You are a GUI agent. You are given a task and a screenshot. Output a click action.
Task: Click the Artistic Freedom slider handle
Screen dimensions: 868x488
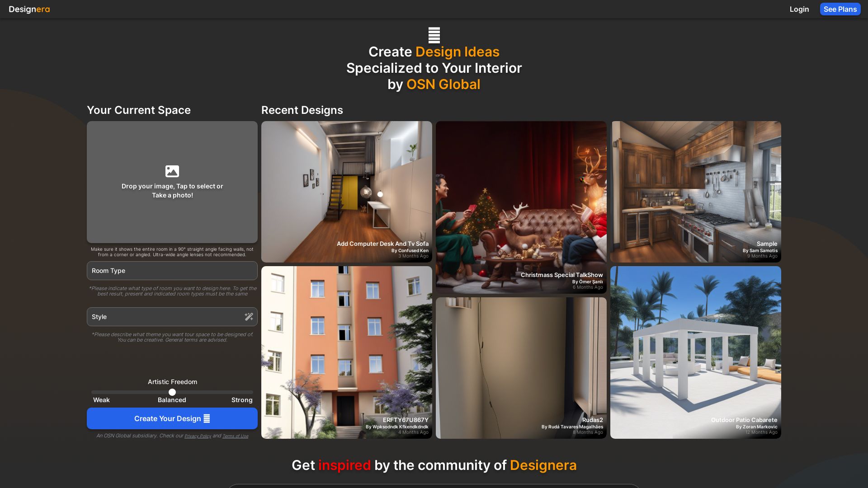click(x=172, y=392)
